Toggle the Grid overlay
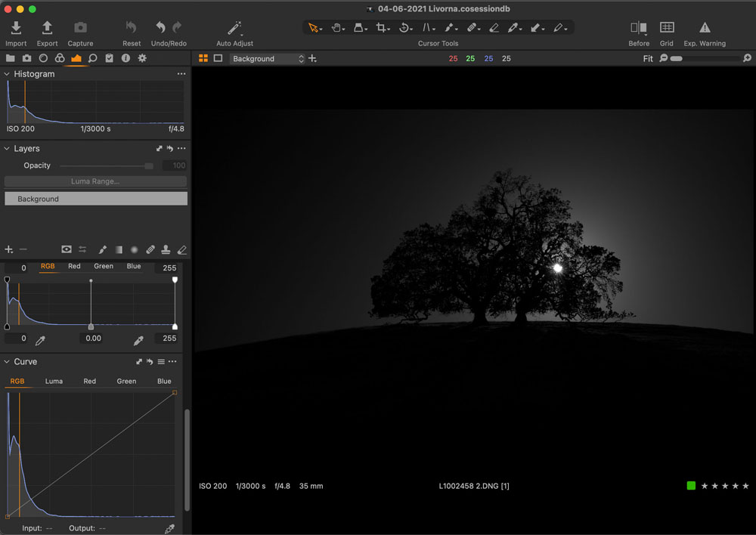Viewport: 756px width, 535px height. click(x=667, y=33)
